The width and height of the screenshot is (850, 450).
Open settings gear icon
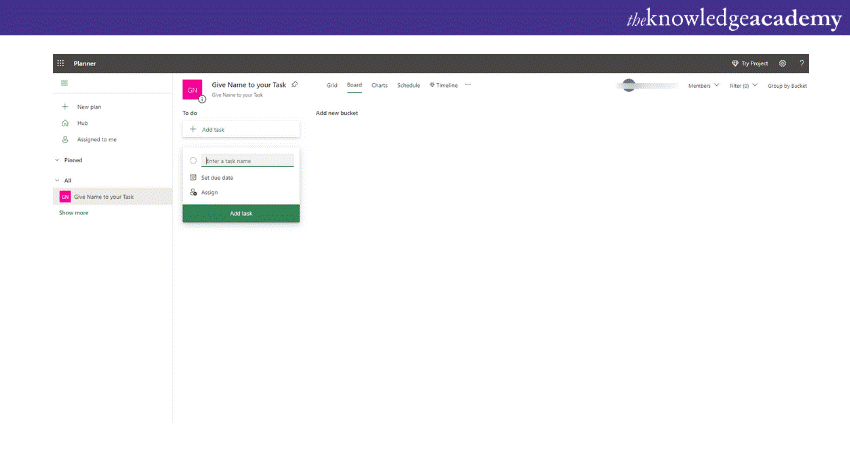(782, 63)
